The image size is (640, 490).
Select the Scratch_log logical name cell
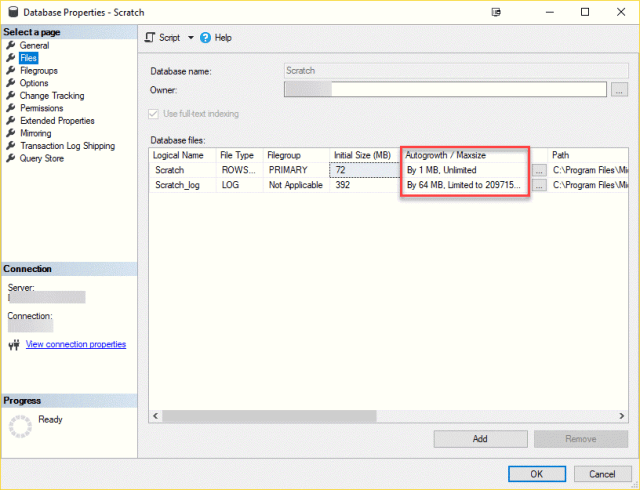(183, 185)
